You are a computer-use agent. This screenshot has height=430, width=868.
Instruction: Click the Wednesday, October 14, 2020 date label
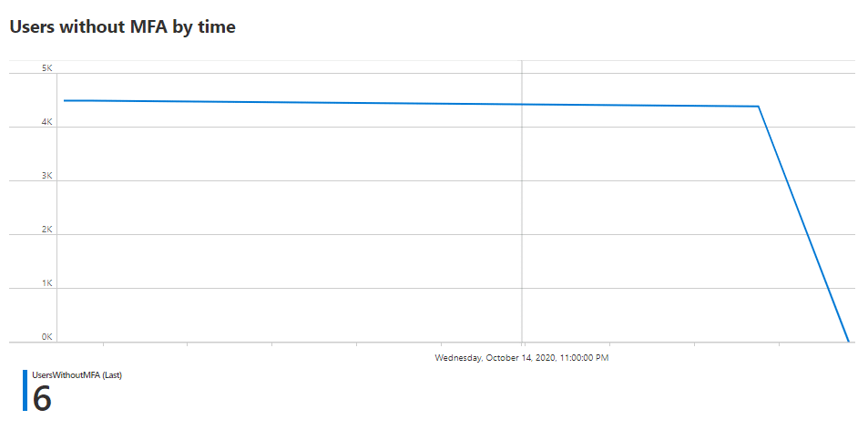point(522,357)
